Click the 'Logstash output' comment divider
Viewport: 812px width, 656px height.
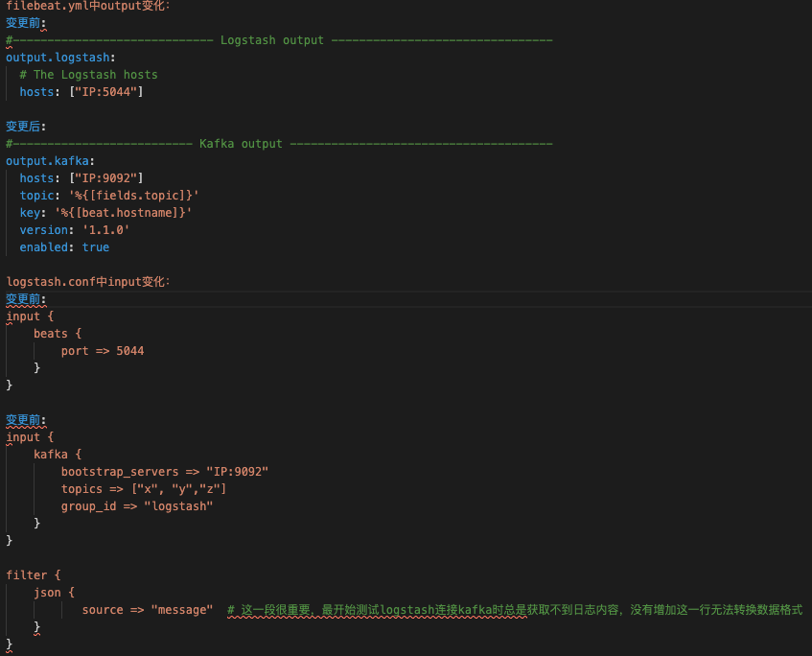(279, 40)
